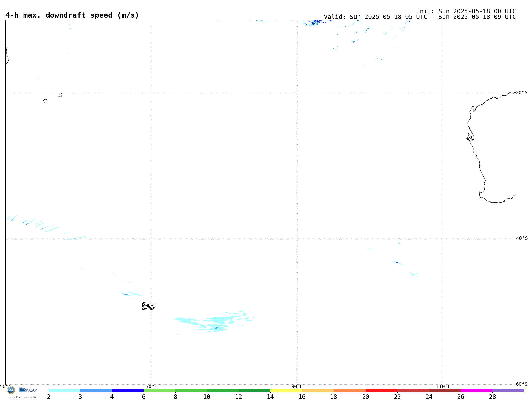Click the colorbar tick label 20

click(x=366, y=397)
